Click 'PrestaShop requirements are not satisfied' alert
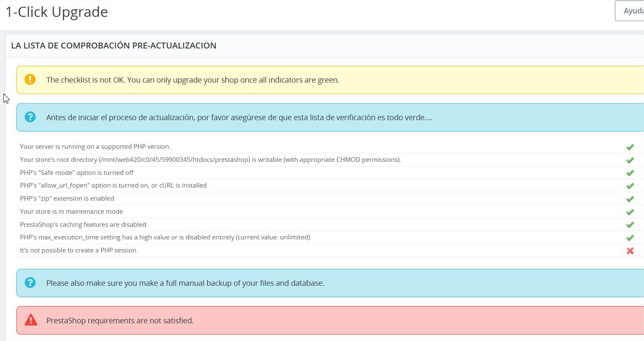Screen dimensions: 644x341 330,320
